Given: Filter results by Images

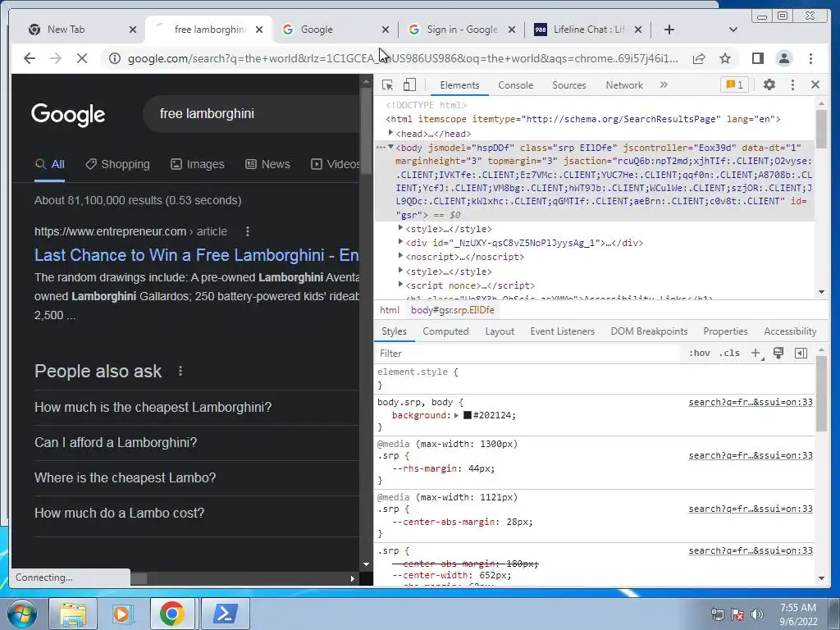Looking at the screenshot, I should [x=197, y=164].
